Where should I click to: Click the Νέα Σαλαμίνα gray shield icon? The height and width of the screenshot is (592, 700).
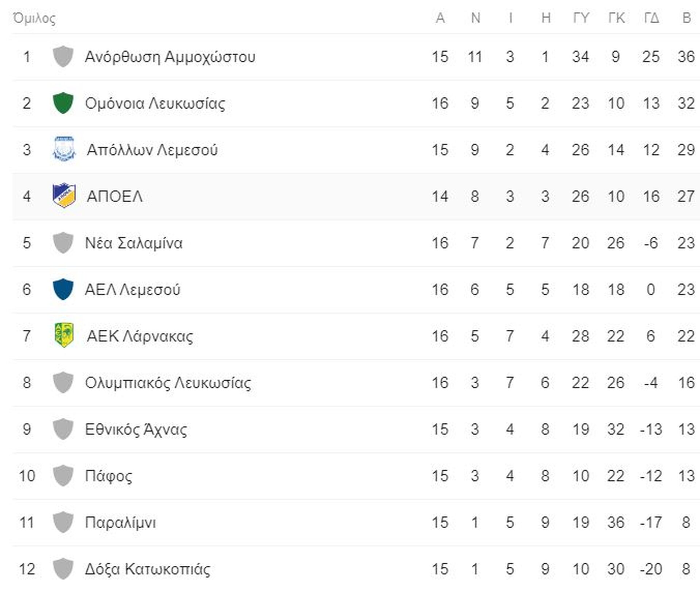coord(63,243)
